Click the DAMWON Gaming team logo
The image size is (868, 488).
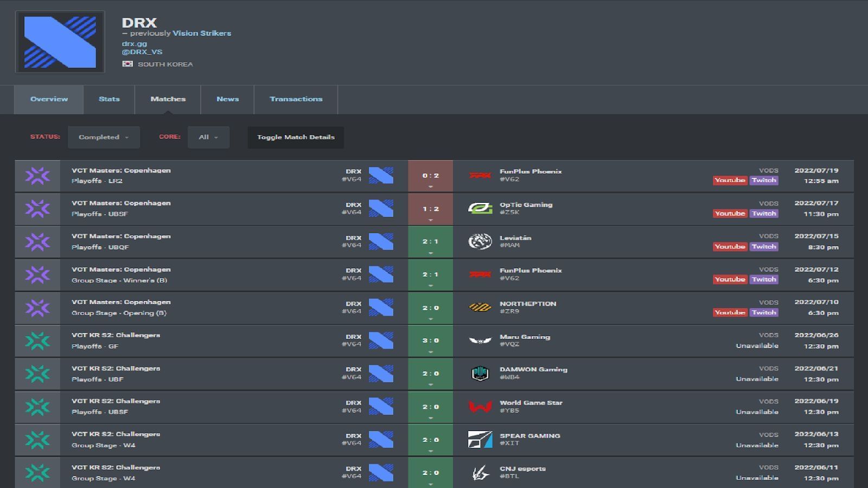(480, 374)
